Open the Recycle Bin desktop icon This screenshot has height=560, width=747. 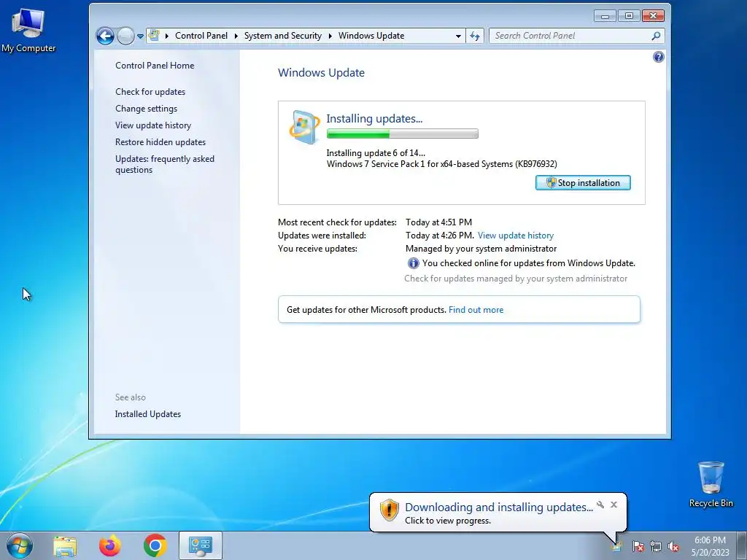(711, 484)
